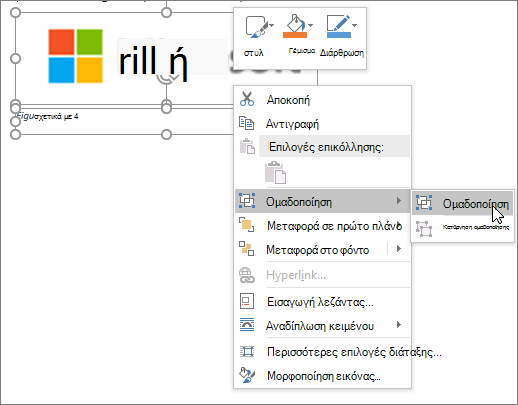The image size is (518, 405).
Task: Select the Στυλ shape style icon
Action: pyautogui.click(x=257, y=27)
